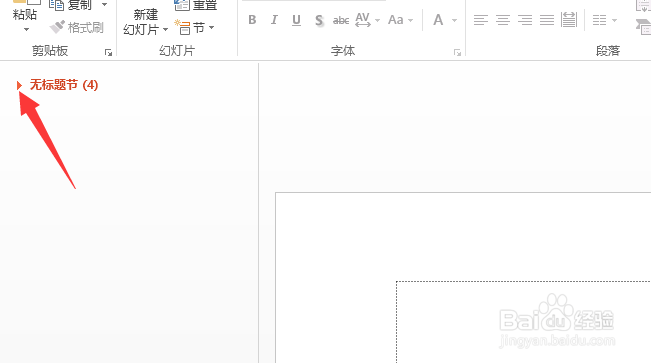Viewport: 651px width, 363px height.
Task: Click the Change Case Aa icon
Action: coord(396,20)
